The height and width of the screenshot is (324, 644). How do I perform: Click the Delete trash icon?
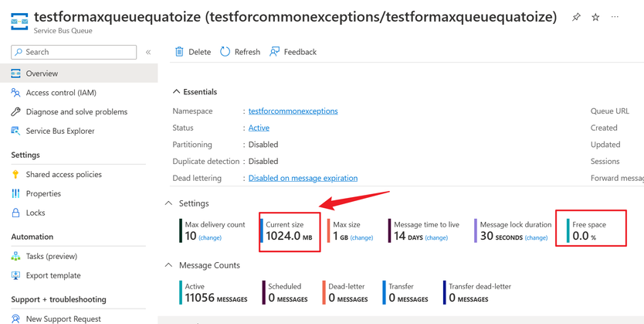[x=179, y=52]
